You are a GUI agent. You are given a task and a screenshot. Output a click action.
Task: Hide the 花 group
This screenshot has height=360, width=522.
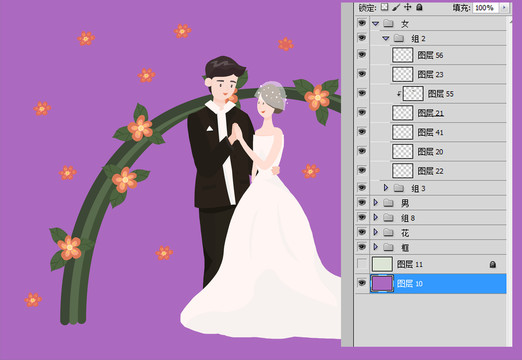(362, 232)
